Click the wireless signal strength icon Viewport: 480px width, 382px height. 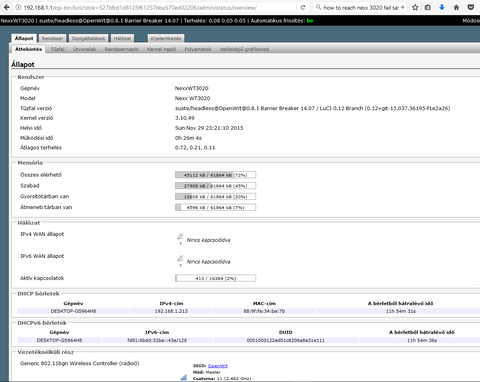tap(183, 377)
